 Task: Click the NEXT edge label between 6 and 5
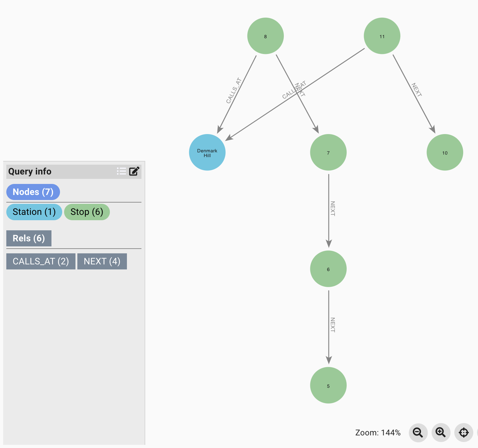click(332, 325)
